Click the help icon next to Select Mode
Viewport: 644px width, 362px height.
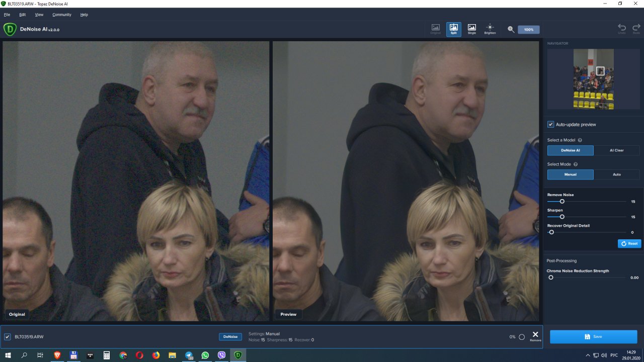point(576,164)
